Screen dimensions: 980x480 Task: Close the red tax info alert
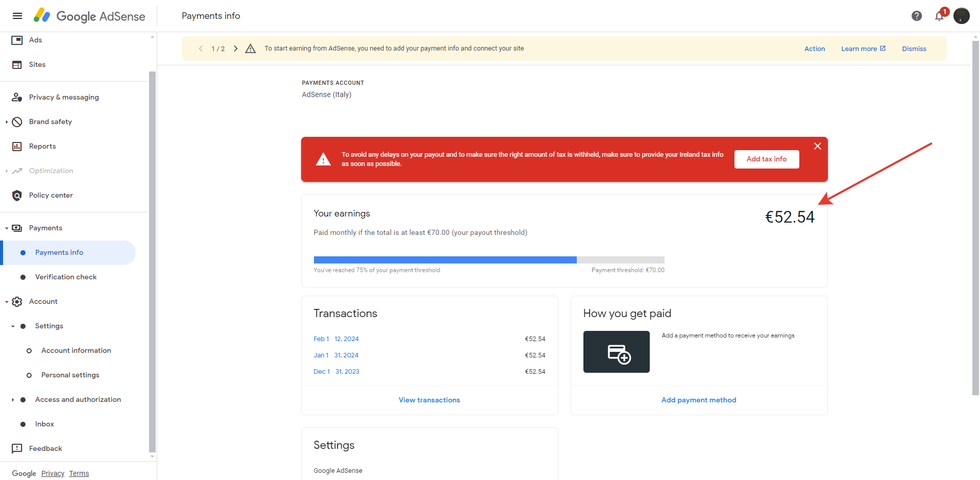point(818,146)
